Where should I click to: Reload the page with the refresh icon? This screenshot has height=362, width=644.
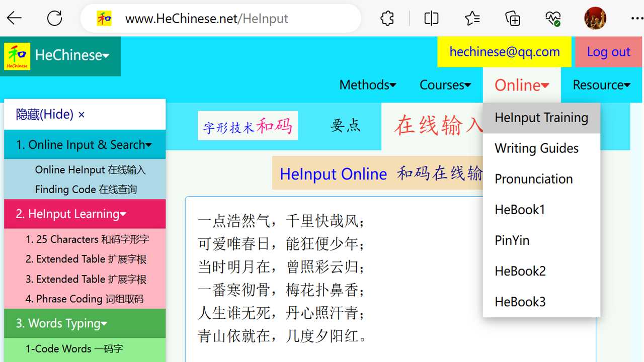(54, 18)
